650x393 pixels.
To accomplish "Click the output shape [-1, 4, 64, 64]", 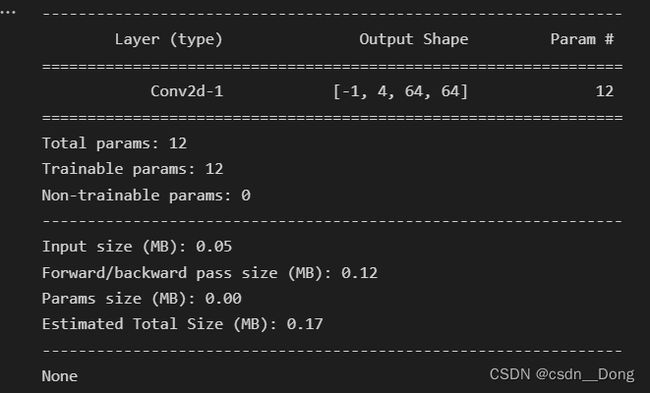I will click(x=400, y=91).
